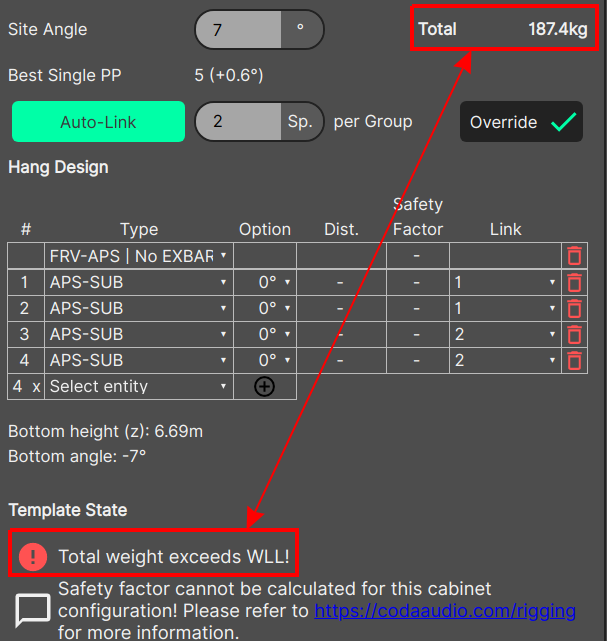
Task: Click the entity quantity field showing 4
Action: pos(18,386)
